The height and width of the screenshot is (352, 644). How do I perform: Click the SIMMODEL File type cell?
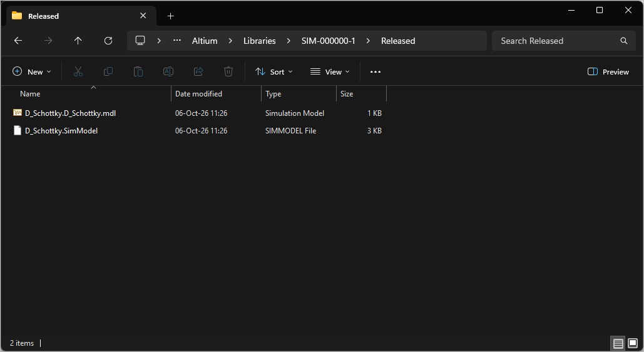(290, 131)
